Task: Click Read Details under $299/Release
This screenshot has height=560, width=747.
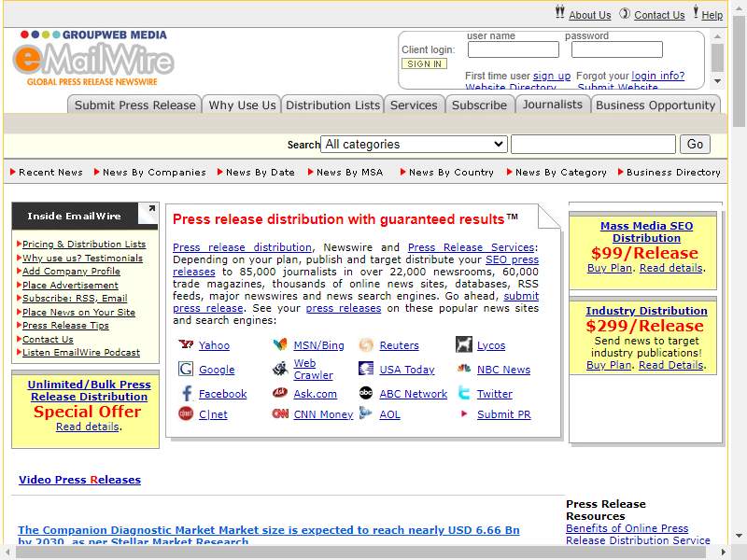Action: [x=670, y=365]
